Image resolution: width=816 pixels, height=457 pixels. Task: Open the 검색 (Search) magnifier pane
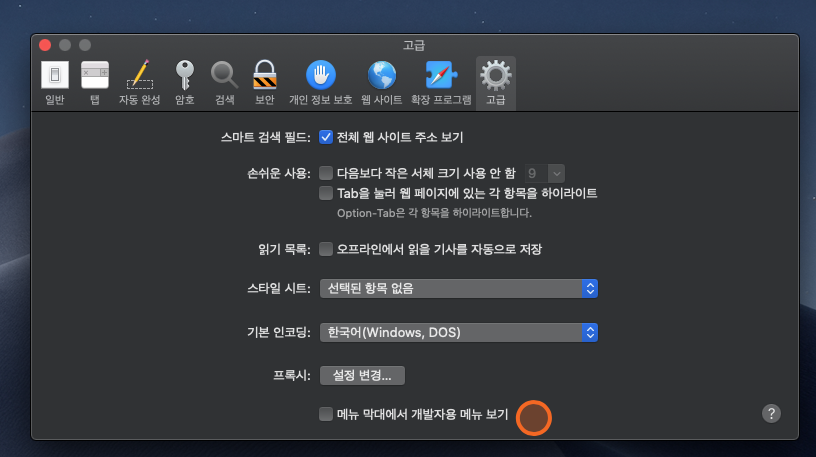tap(225, 83)
